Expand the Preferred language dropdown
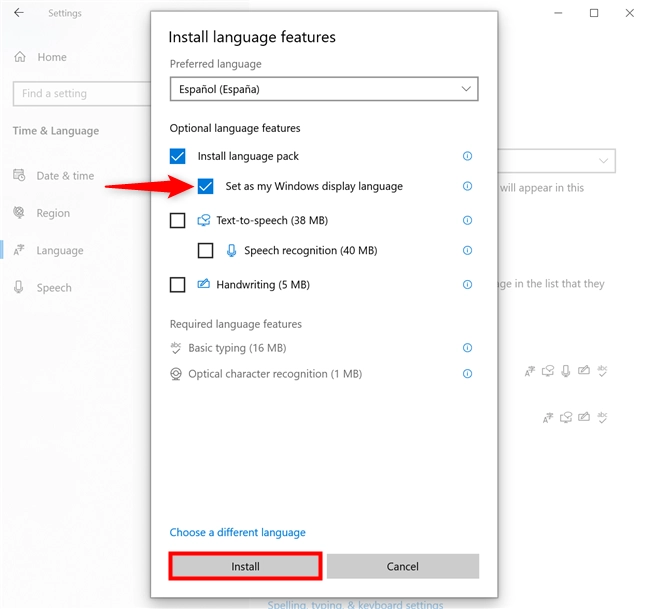648x609 pixels. 324,89
